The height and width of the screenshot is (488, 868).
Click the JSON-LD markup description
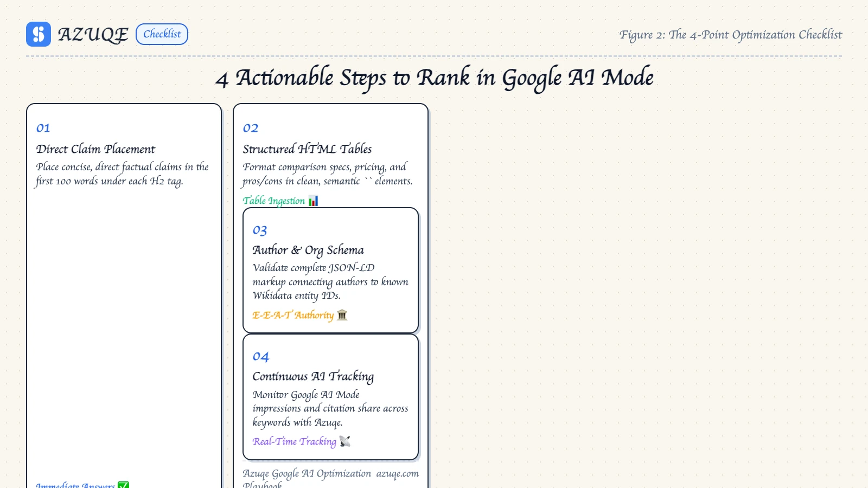coord(330,281)
